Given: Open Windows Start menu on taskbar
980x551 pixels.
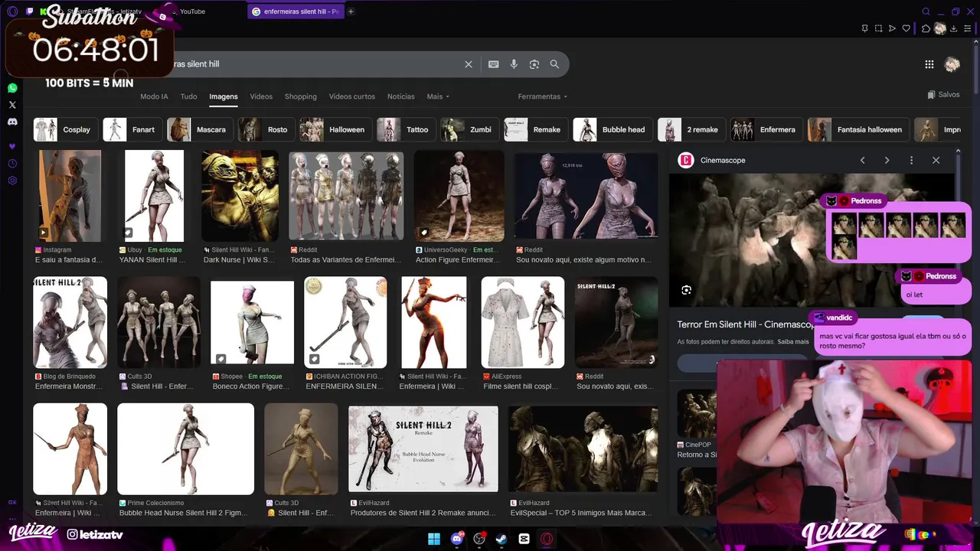Looking at the screenshot, I should click(434, 539).
